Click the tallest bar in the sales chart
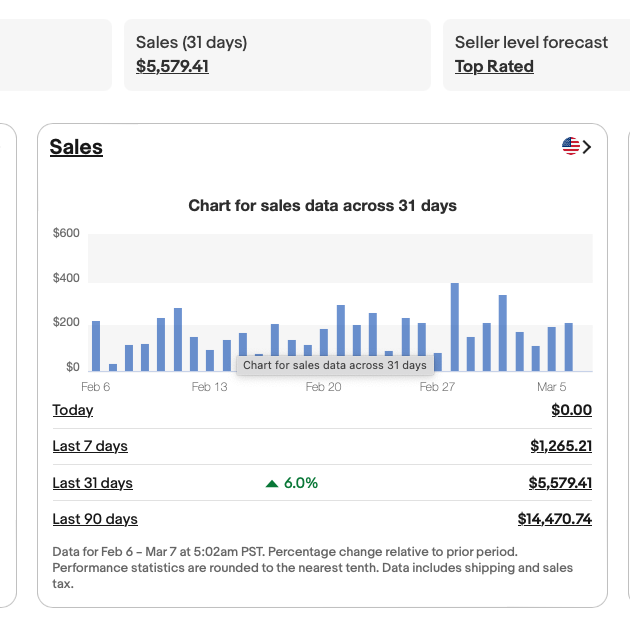630x618 pixels. pos(454,327)
